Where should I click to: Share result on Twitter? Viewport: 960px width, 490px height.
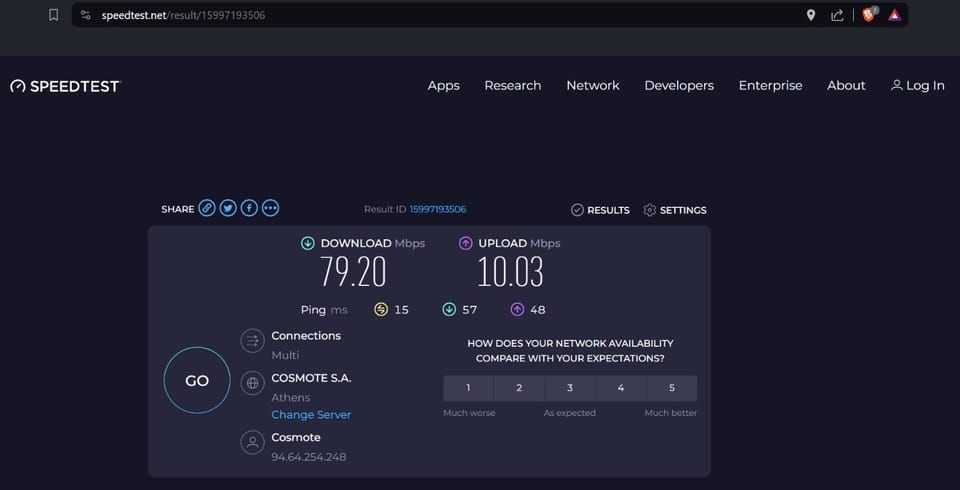pyautogui.click(x=228, y=208)
